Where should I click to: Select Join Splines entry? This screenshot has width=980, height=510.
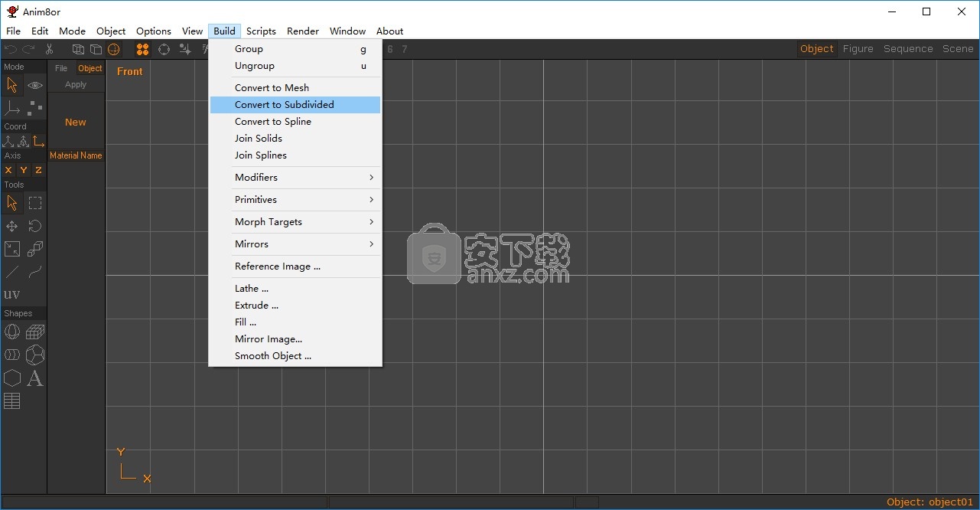tap(295, 155)
